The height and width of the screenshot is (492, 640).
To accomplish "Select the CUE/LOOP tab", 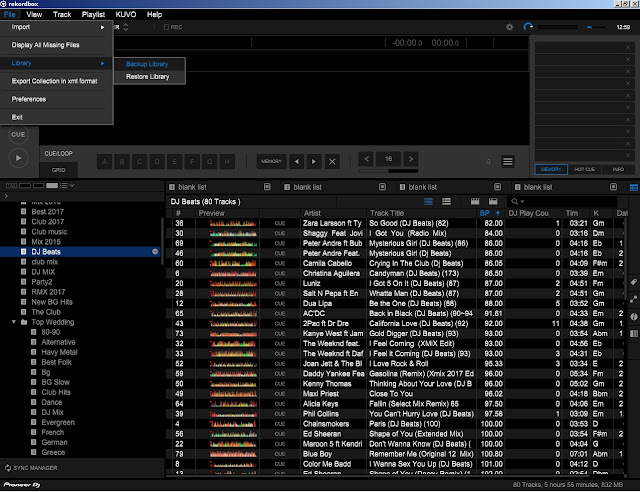I will (x=58, y=154).
